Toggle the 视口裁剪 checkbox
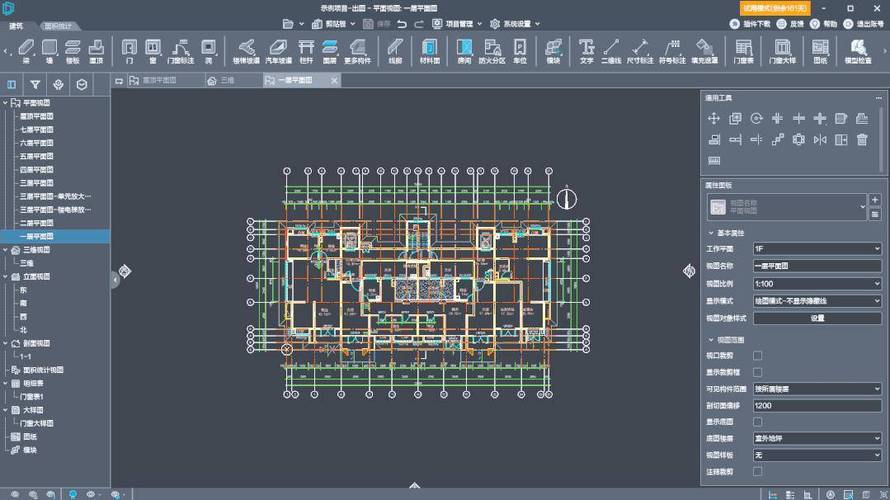This screenshot has height=500, width=890. pyautogui.click(x=757, y=355)
